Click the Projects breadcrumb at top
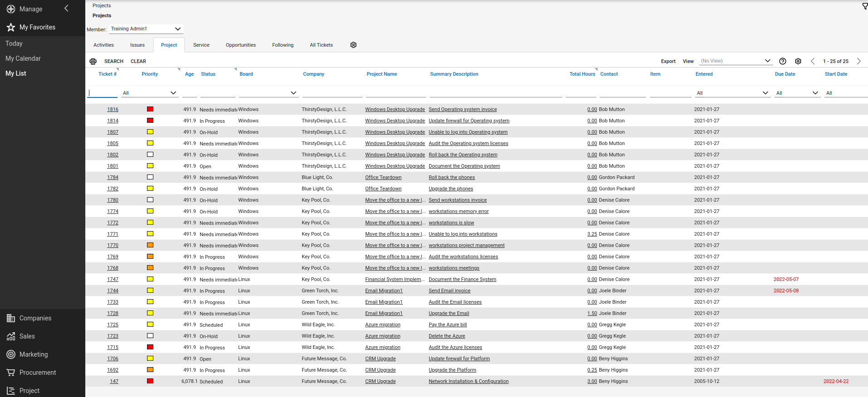 pos(102,5)
